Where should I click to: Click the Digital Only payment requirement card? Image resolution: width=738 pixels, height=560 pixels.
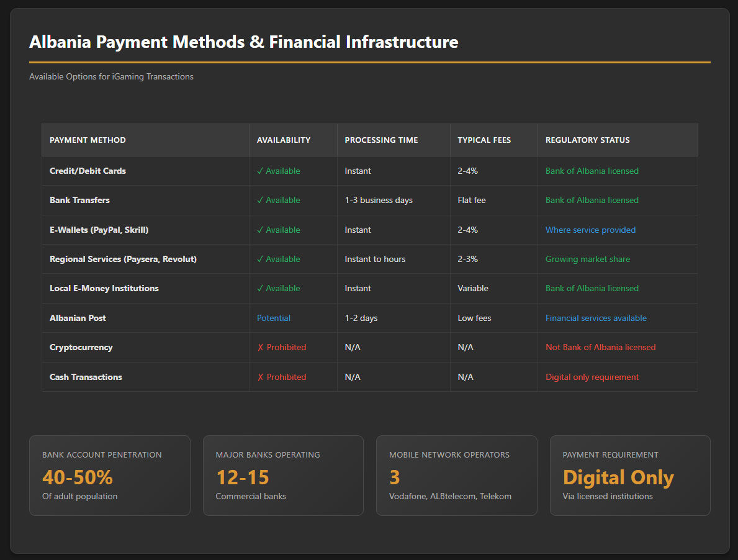click(629, 475)
